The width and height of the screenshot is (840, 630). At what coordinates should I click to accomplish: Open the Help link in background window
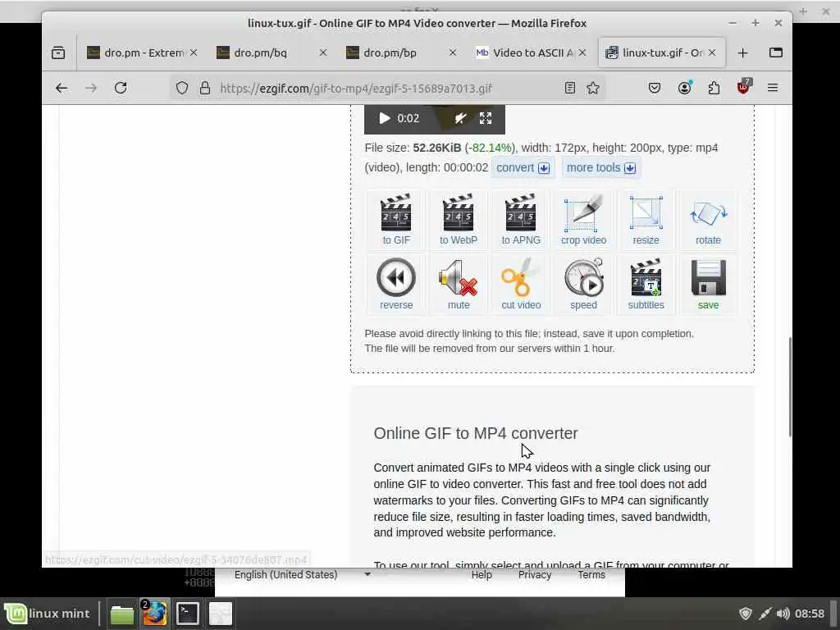click(x=482, y=575)
